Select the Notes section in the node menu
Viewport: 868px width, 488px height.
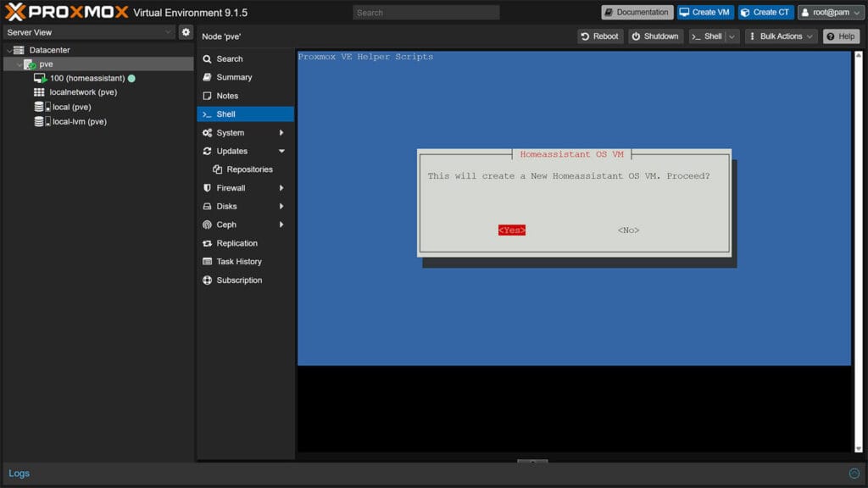pyautogui.click(x=227, y=96)
